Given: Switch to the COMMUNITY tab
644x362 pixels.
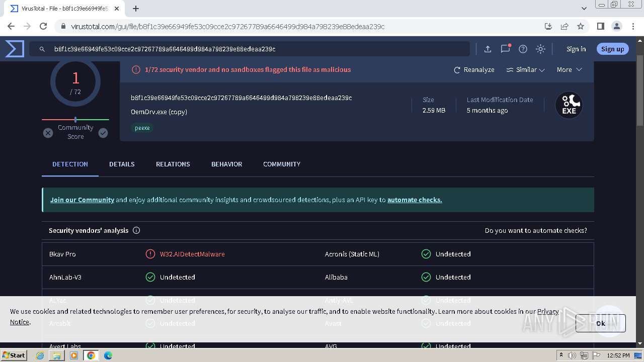Looking at the screenshot, I should (x=282, y=164).
